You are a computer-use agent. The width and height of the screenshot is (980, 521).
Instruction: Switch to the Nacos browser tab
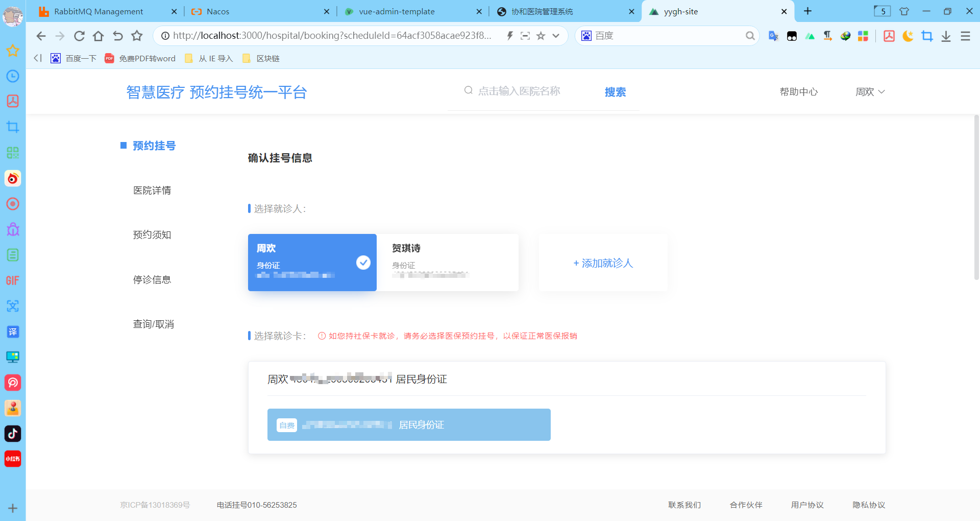tap(217, 11)
